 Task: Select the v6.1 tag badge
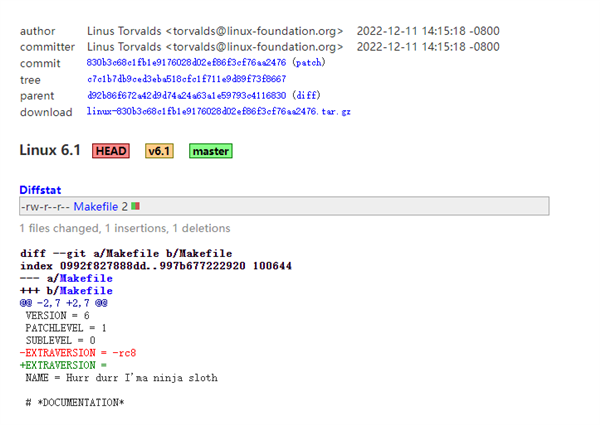(x=159, y=151)
